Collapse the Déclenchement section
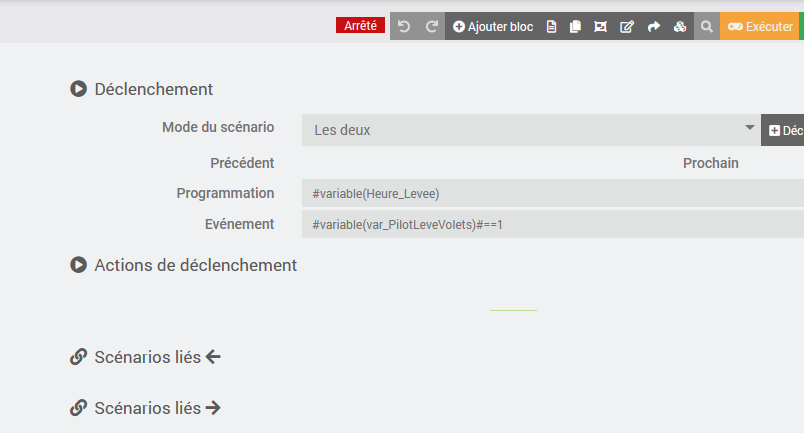Screen dimensions: 804x433 tap(78, 89)
